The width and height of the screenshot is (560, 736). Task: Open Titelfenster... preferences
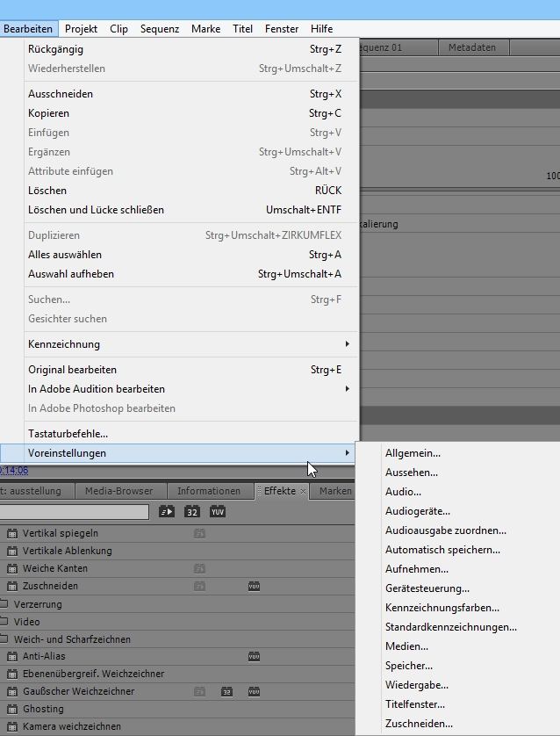click(x=415, y=704)
